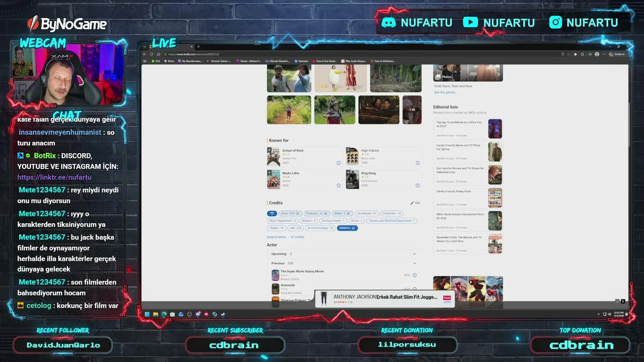Open the IMDb Home School list

[x=468, y=221]
